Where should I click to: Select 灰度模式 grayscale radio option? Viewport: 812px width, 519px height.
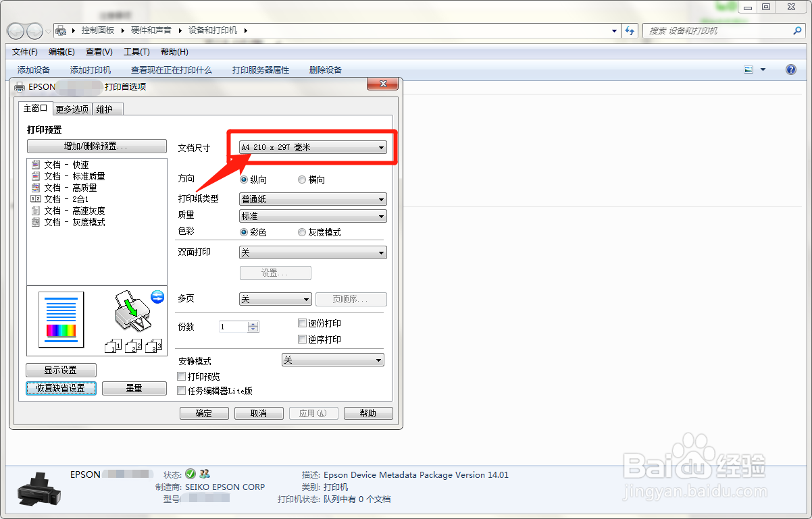pos(320,232)
